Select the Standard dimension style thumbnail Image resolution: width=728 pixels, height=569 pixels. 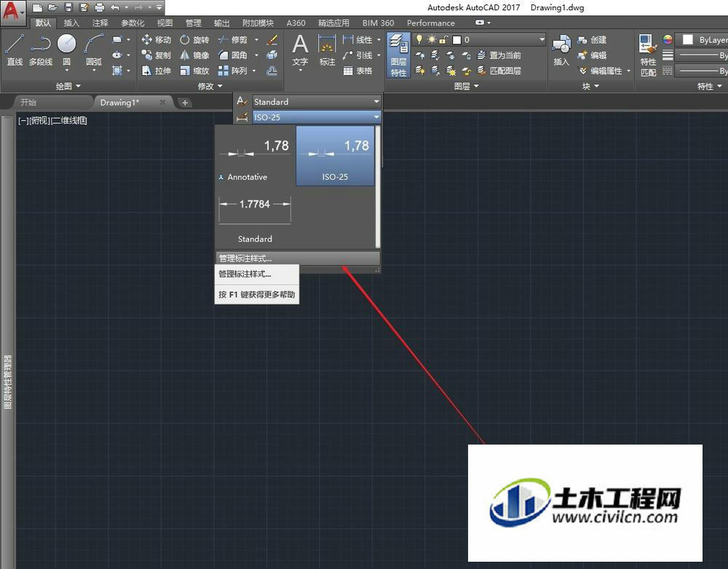[x=255, y=218]
